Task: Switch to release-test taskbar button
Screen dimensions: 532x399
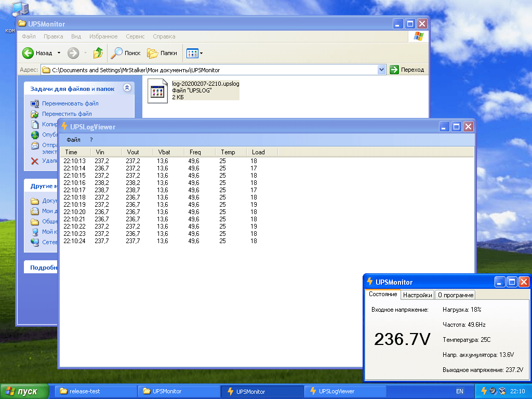Action: click(x=96, y=391)
